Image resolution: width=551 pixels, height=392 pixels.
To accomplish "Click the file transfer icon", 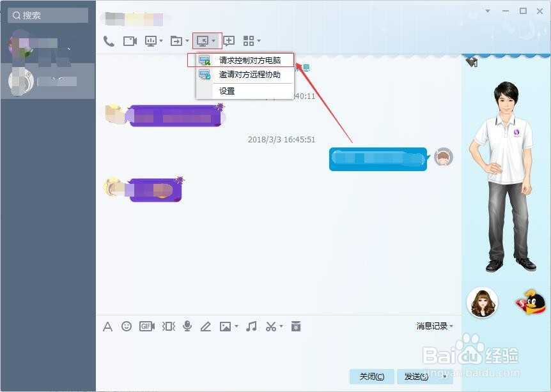I will point(176,40).
